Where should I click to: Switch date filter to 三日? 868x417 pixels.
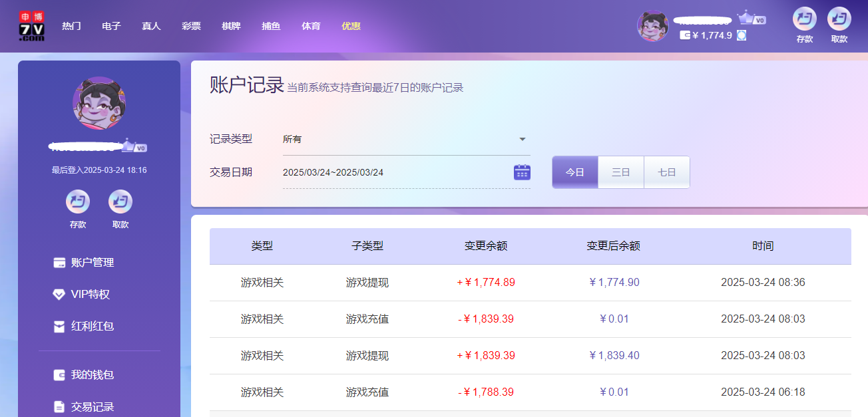pos(620,172)
